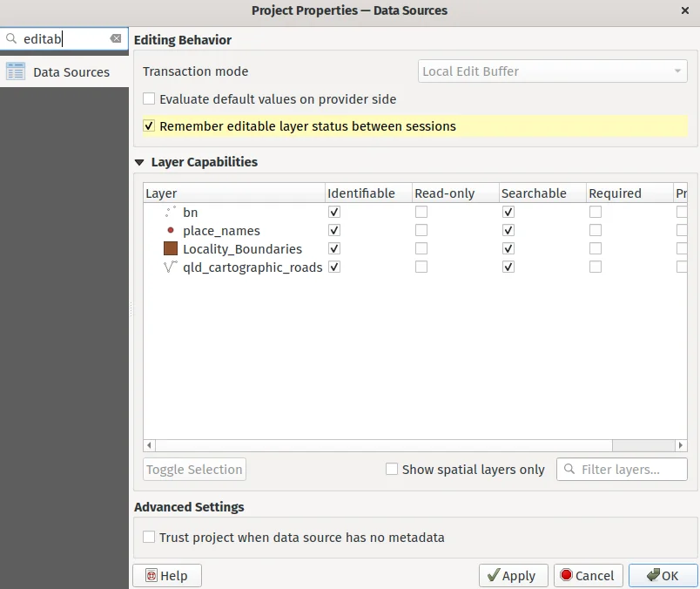
Task: Toggle Read-only checkbox for place_names layer
Action: (x=421, y=231)
